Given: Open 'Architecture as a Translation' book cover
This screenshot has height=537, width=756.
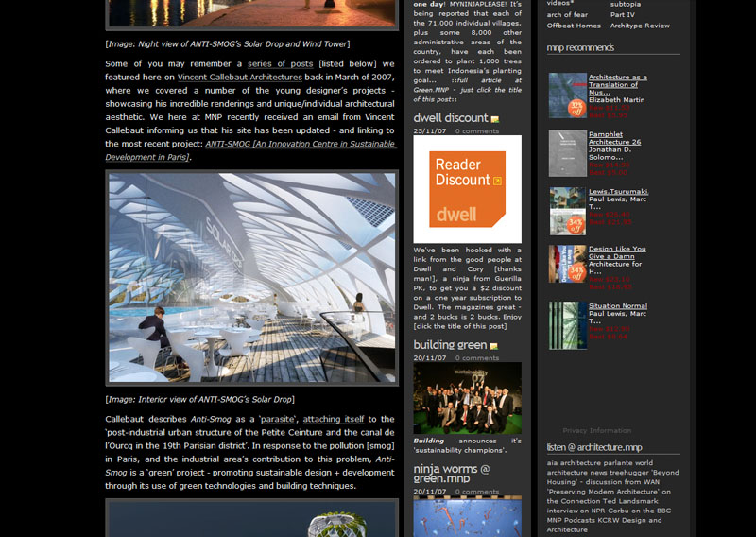Looking at the screenshot, I should pyautogui.click(x=567, y=95).
